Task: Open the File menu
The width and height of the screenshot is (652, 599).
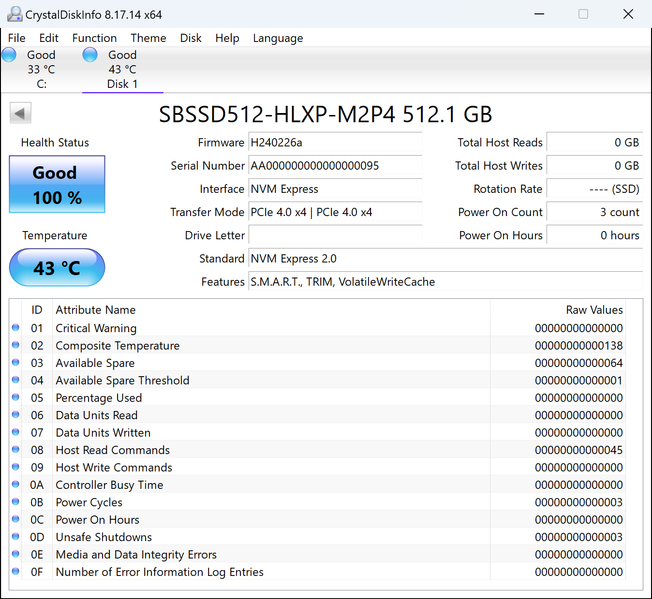Action: (x=16, y=38)
